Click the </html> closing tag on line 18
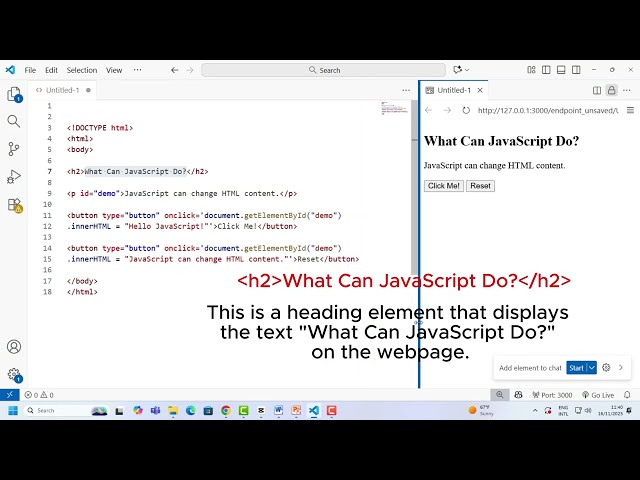 tap(82, 292)
